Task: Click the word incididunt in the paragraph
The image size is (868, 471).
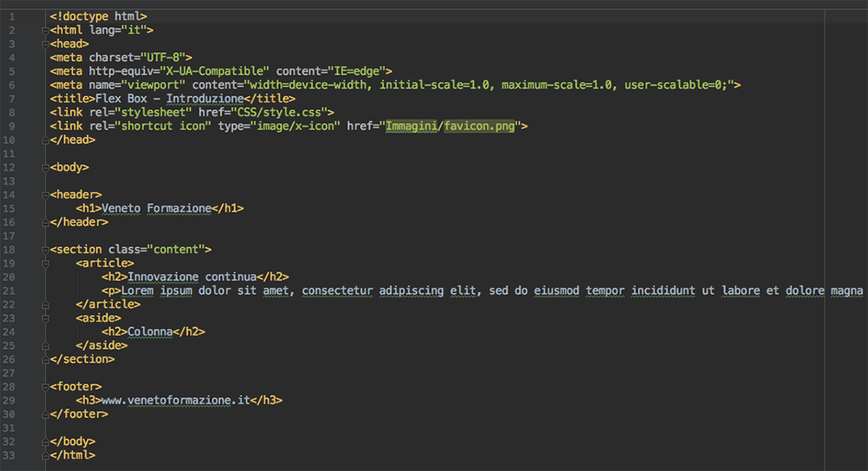Action: 663,291
